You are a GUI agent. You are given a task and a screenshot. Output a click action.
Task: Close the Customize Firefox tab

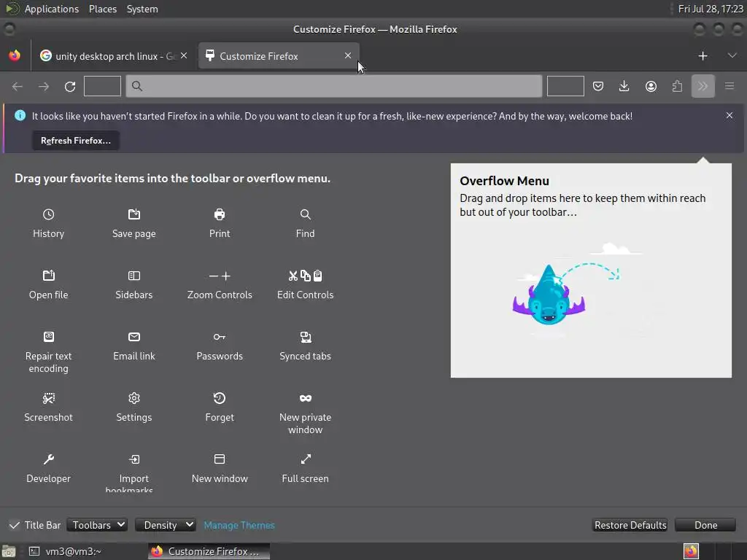[348, 55]
